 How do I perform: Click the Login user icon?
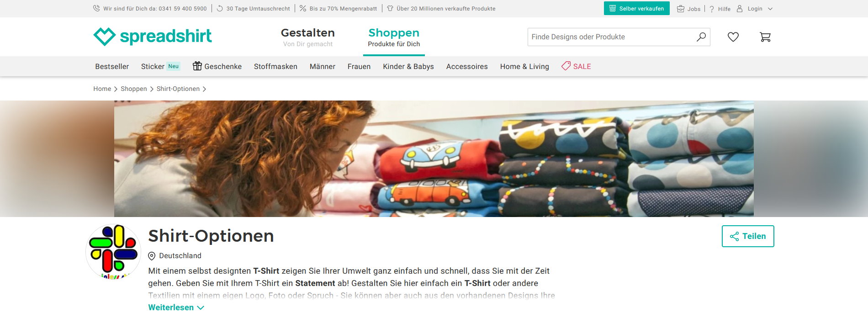click(740, 9)
